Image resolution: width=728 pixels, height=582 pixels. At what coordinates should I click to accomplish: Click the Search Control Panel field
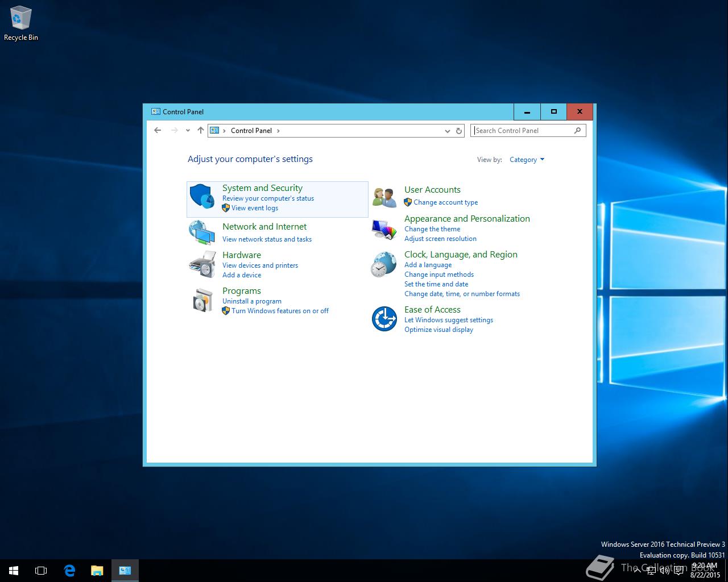click(523, 131)
